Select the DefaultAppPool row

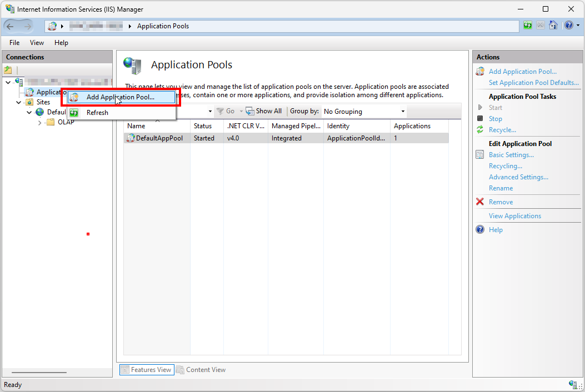point(286,138)
